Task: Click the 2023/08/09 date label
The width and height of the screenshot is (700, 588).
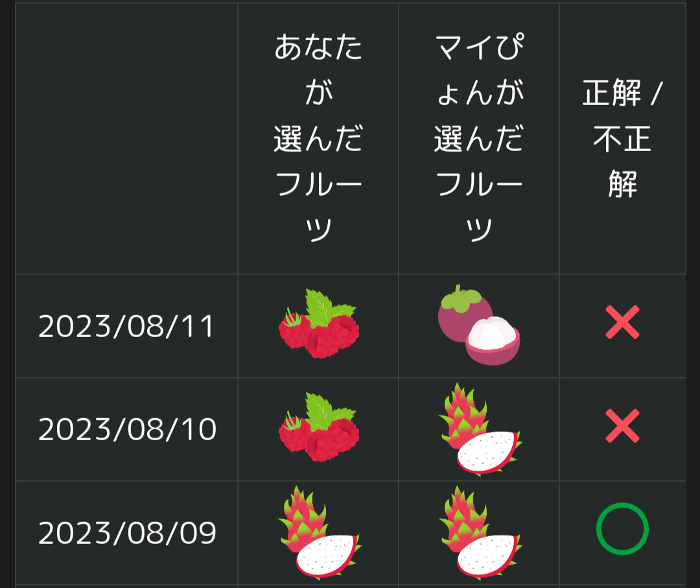Action: 127,533
